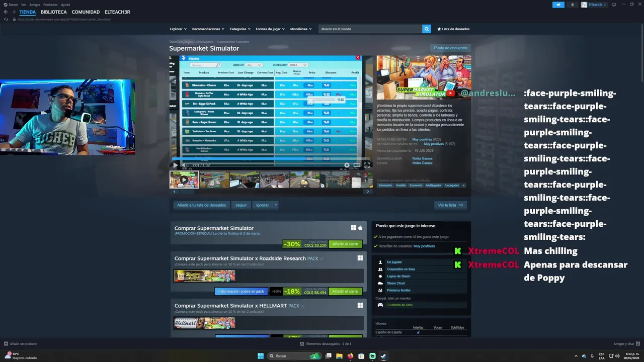Click the Windows taskbar Buscar search box

pos(295,356)
